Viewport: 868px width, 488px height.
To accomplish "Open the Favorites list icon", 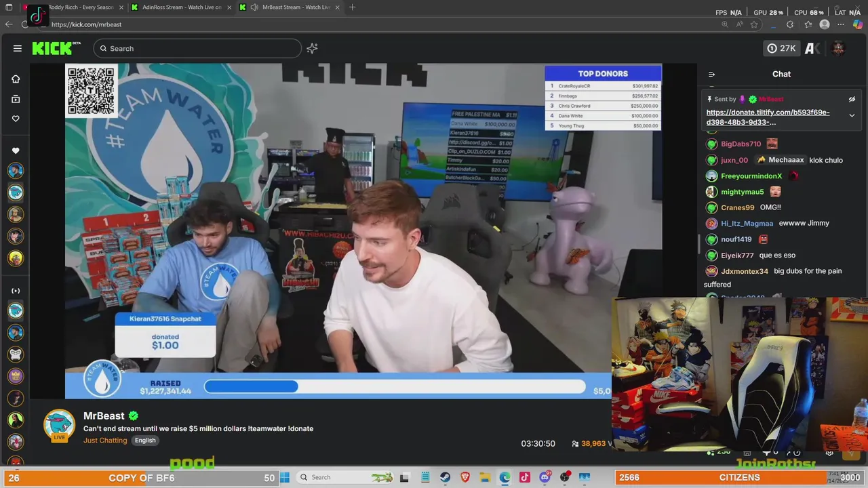I will click(x=808, y=24).
